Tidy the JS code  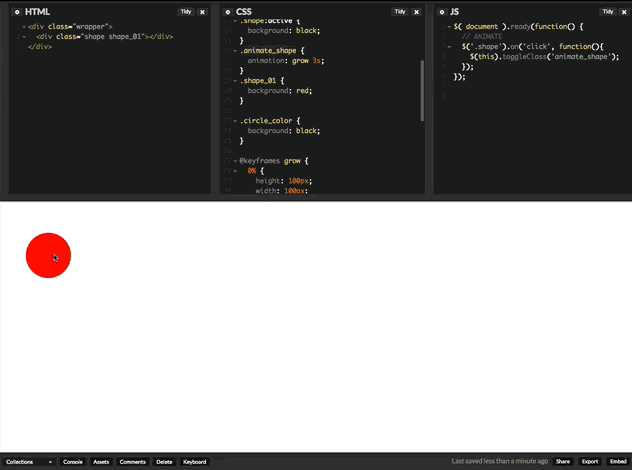607,12
